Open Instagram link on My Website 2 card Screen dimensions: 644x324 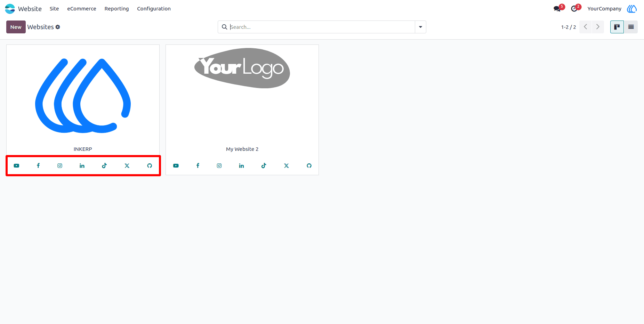point(219,166)
